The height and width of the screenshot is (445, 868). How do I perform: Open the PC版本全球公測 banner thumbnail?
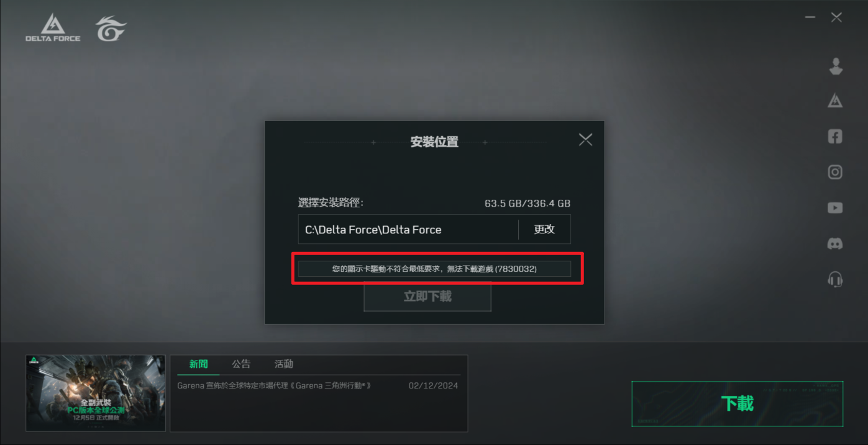click(96, 393)
